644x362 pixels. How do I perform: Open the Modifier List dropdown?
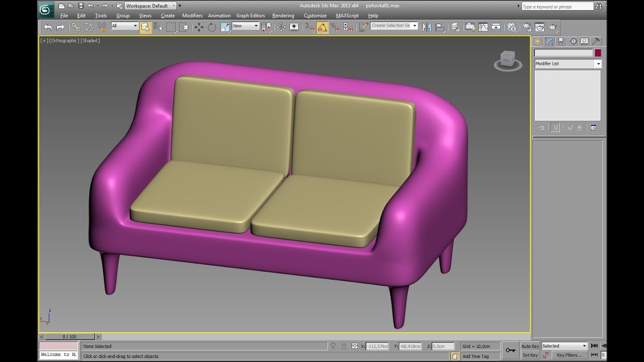click(x=568, y=63)
